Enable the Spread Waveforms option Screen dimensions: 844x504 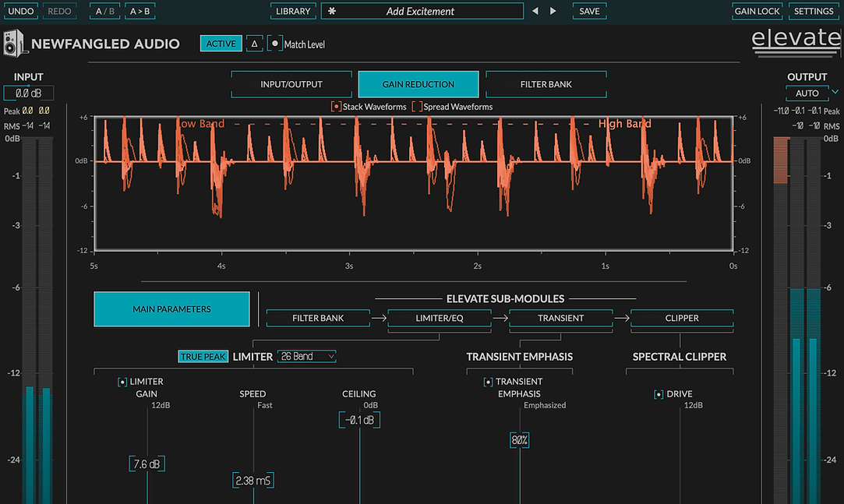point(417,107)
